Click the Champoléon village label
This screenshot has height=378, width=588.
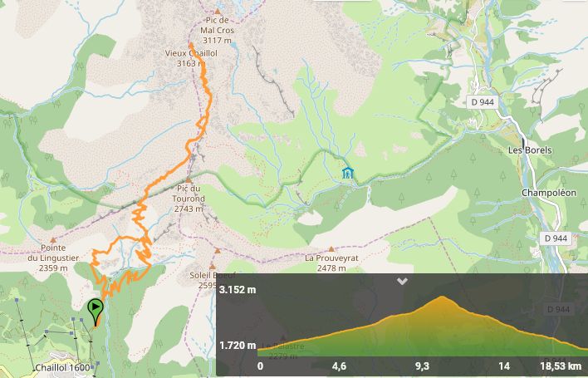point(549,193)
